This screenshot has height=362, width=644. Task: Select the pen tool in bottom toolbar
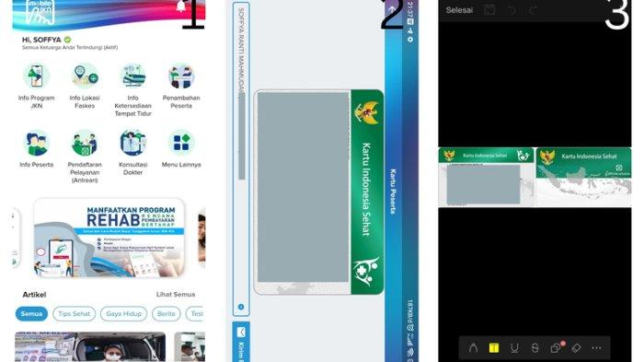[x=473, y=348]
